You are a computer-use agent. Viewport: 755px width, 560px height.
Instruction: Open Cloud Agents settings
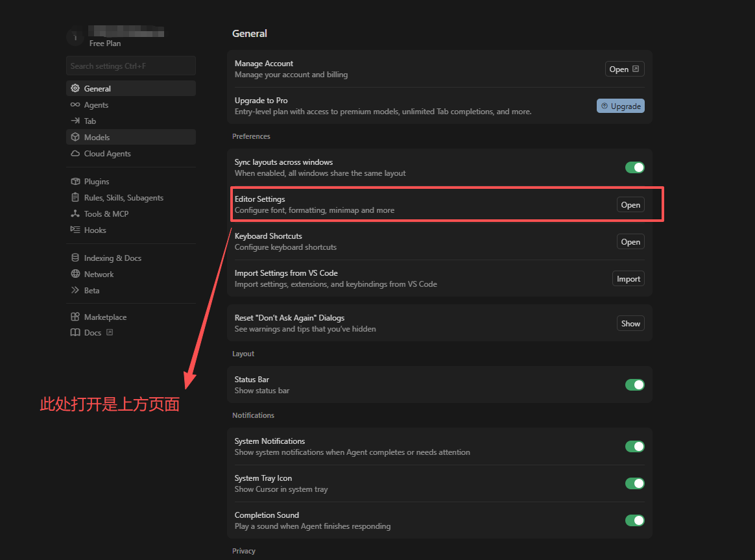131,154
